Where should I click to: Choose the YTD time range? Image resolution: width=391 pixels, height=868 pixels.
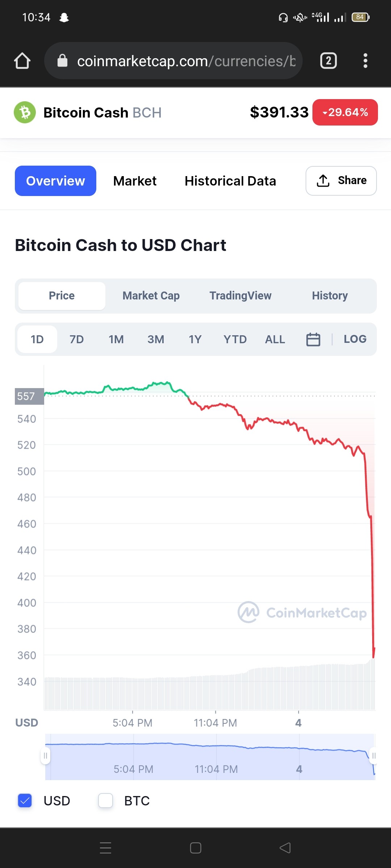pos(235,339)
